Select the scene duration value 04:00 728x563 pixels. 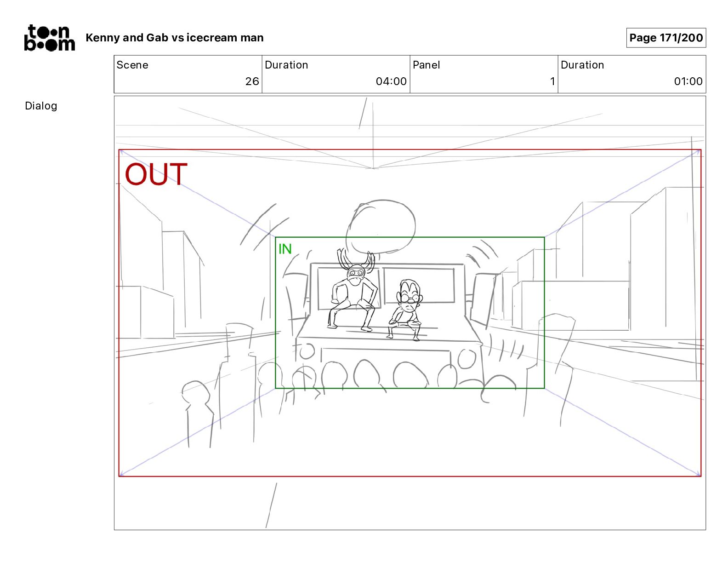391,81
